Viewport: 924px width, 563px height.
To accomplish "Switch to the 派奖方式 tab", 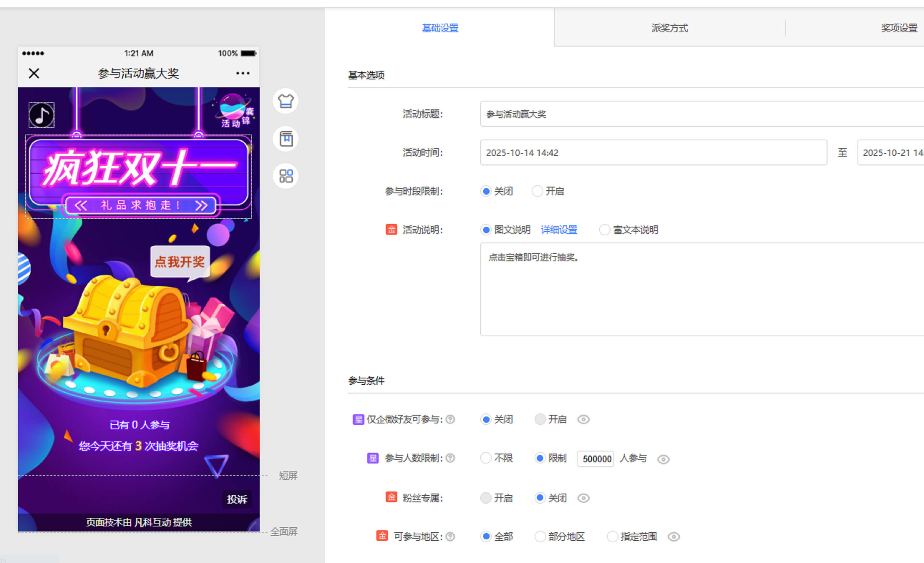I will pyautogui.click(x=669, y=28).
